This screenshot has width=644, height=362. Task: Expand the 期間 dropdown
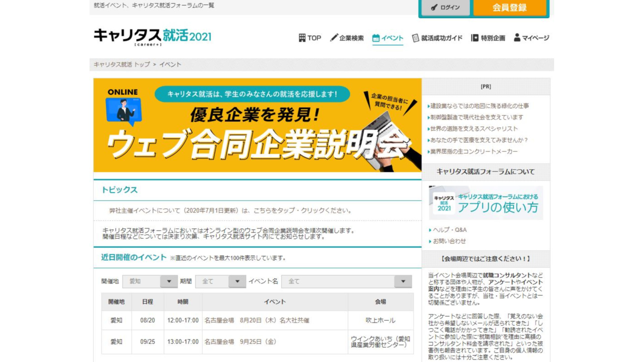(220, 282)
